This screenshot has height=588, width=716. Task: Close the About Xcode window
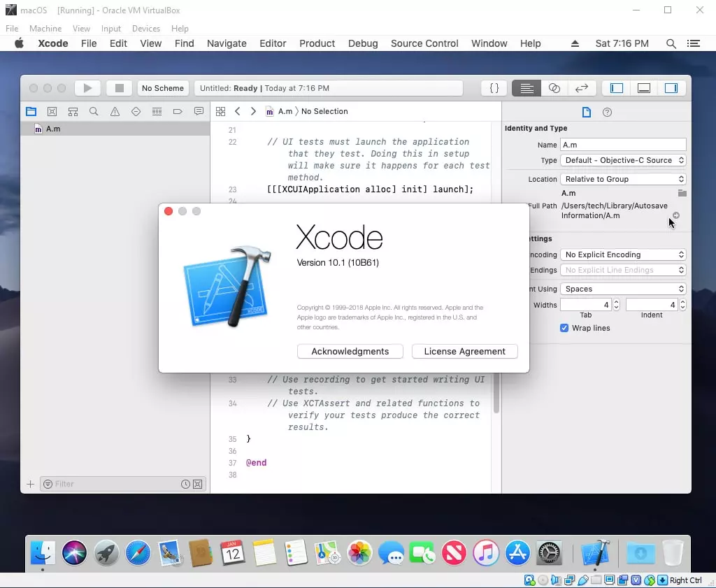pos(169,211)
